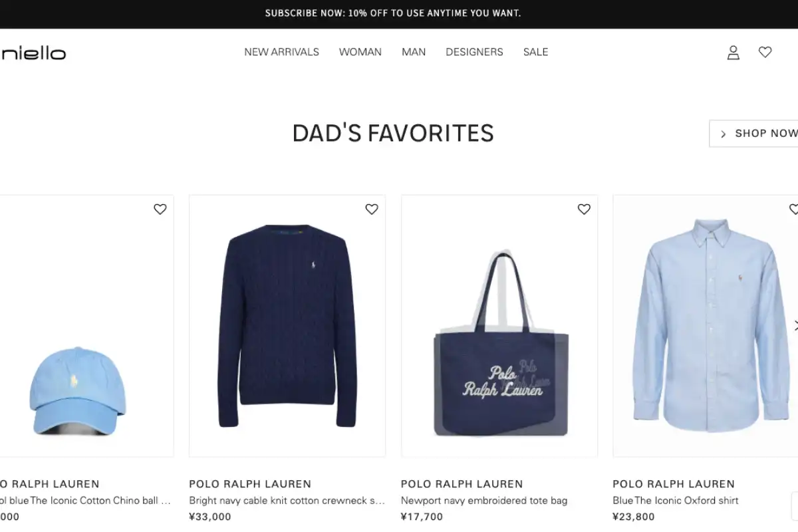Open the Woman menu
This screenshot has height=532, width=798.
click(360, 52)
